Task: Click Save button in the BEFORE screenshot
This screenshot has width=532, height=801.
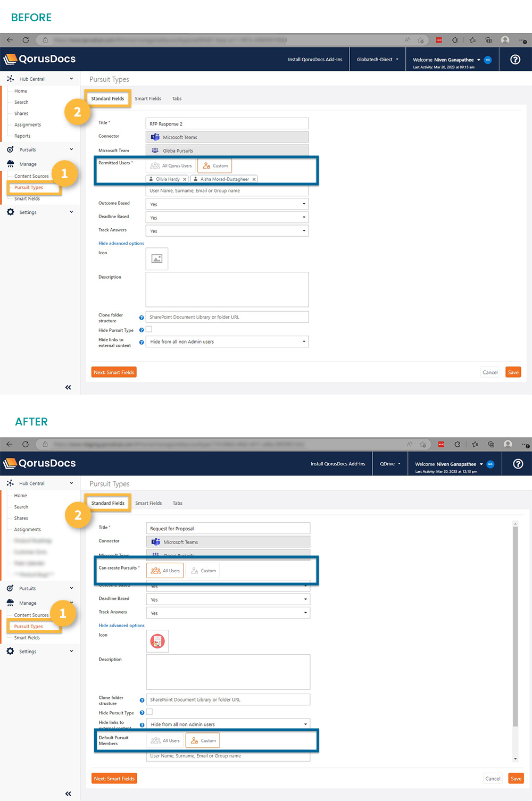Action: [513, 372]
